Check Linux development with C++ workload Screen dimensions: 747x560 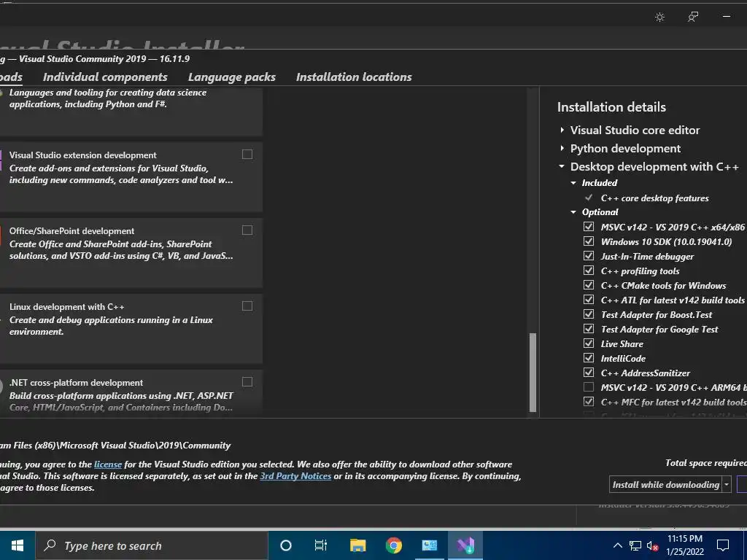pos(247,306)
